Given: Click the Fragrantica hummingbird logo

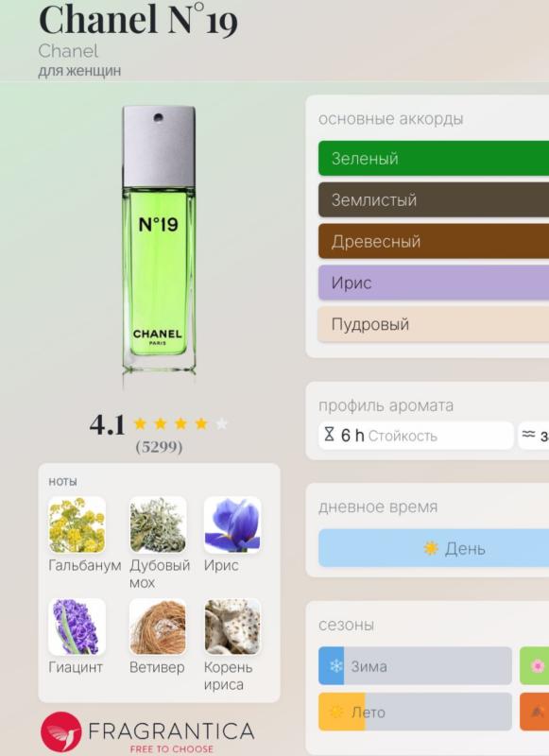Looking at the screenshot, I should click(x=60, y=732).
